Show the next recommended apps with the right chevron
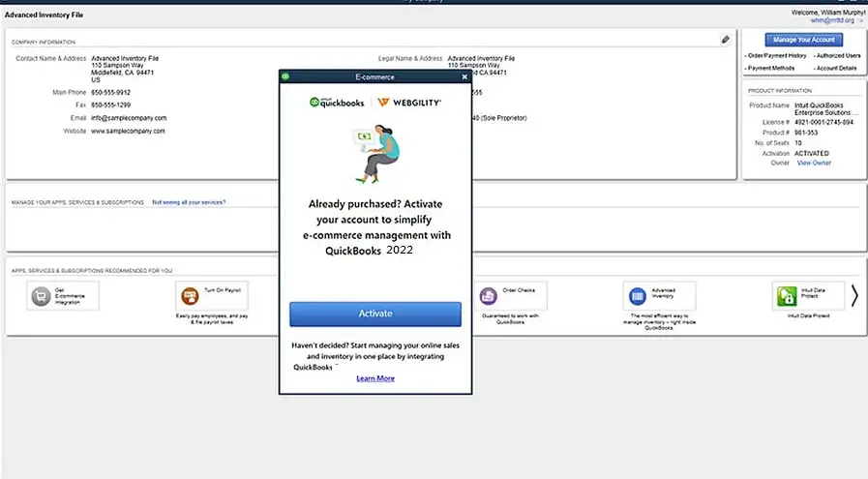 (854, 296)
